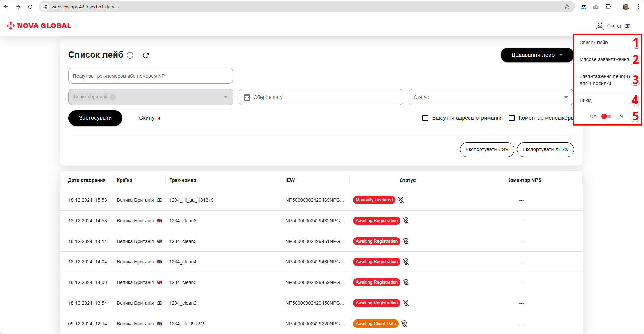Image resolution: width=644 pixels, height=334 pixels.
Task: Click track number 1234_clean5
Action: pos(183,241)
